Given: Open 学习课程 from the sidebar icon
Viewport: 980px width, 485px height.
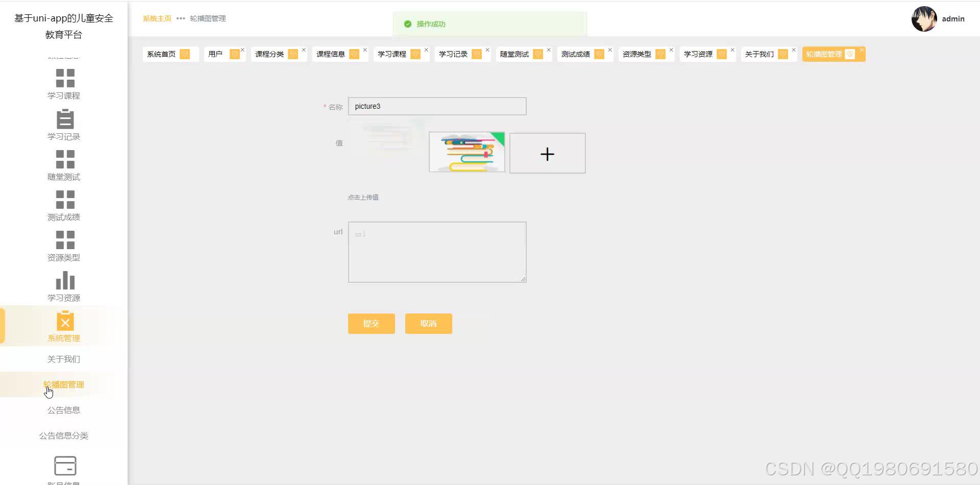Looking at the screenshot, I should 65,78.
